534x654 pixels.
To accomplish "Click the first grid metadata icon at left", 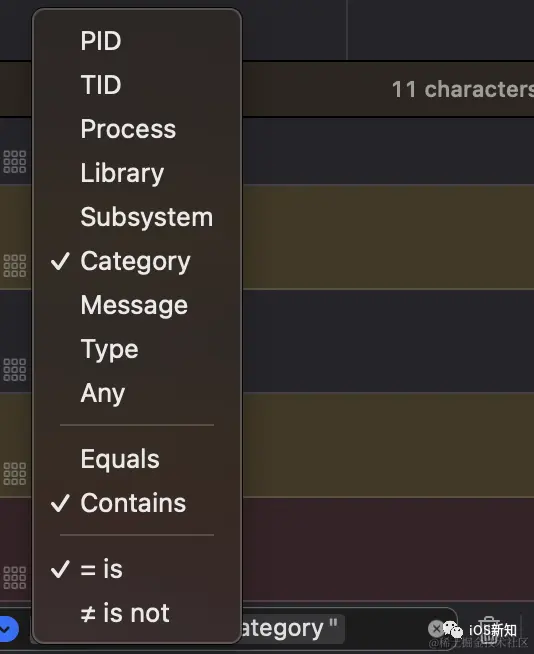I will [15, 161].
